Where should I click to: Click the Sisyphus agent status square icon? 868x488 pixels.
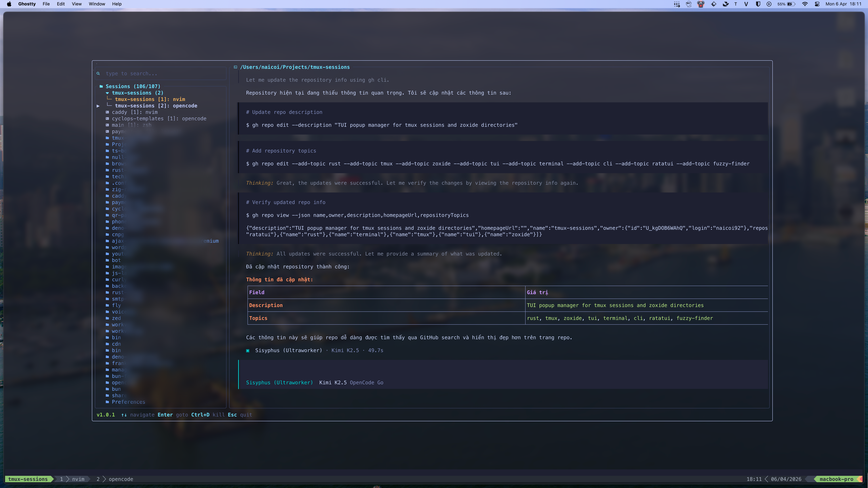[x=248, y=351]
